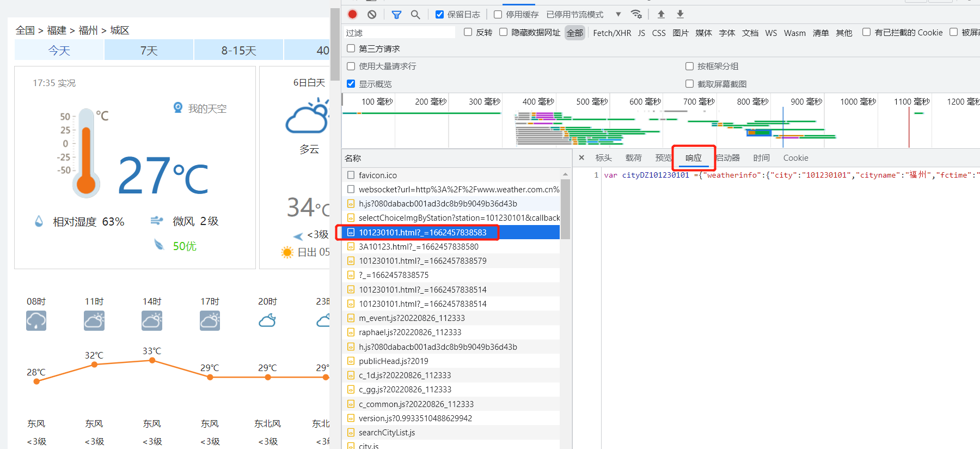Filter requests by 图片 type
980x449 pixels.
coord(681,33)
